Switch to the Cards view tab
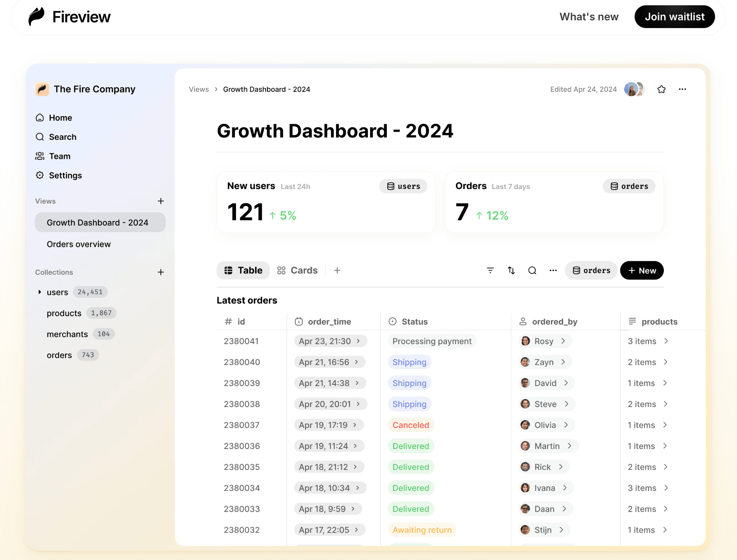 297,271
